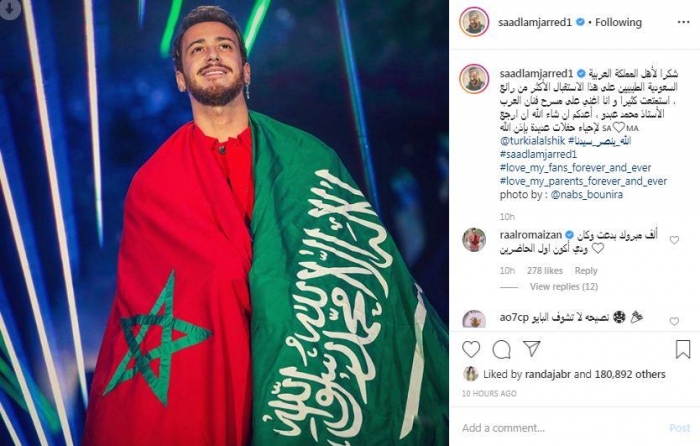Open the three-dot more options menu
This screenshot has height=446, width=700.
tap(683, 22)
